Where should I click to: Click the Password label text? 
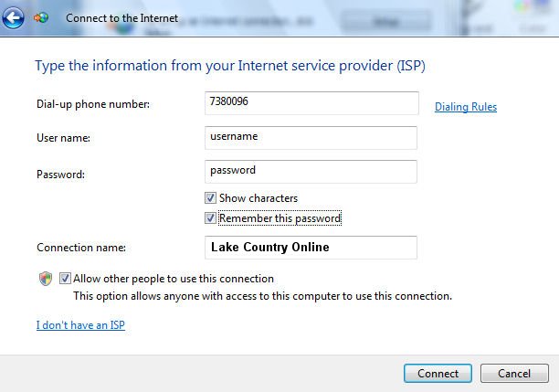click(x=60, y=175)
